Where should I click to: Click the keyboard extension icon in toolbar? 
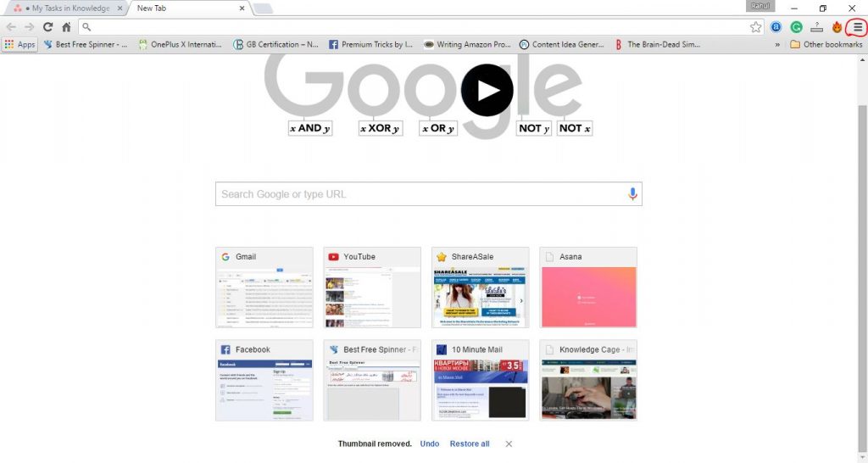point(816,27)
